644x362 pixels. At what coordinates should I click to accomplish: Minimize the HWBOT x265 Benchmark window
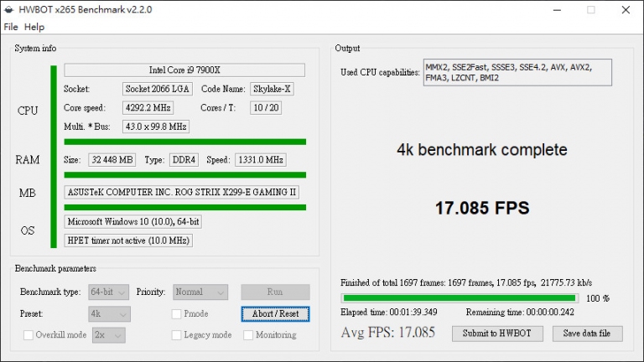point(557,10)
